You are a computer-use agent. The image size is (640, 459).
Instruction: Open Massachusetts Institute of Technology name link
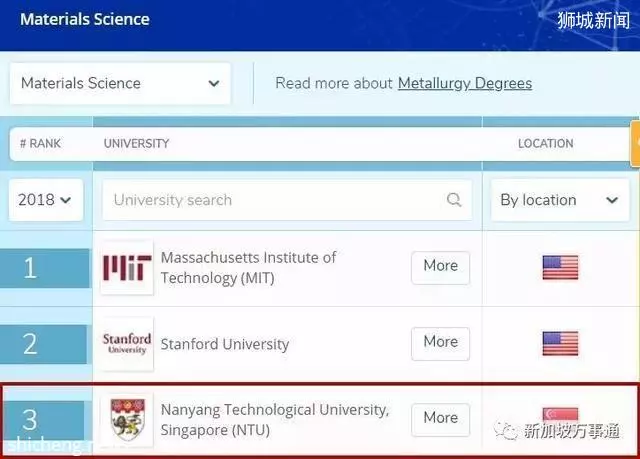coord(248,268)
